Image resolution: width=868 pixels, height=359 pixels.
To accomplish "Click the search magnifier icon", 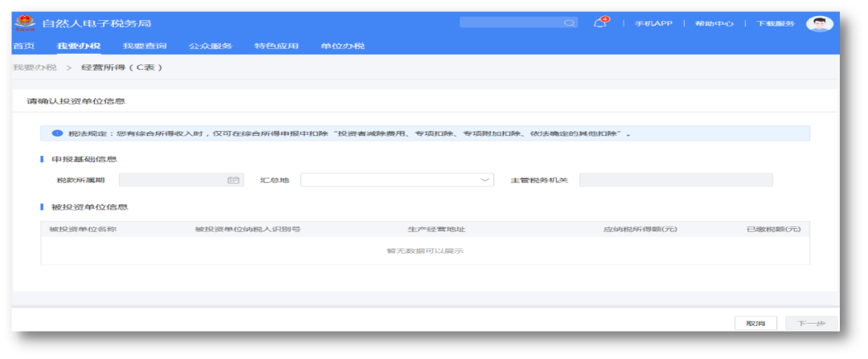I will [x=569, y=23].
